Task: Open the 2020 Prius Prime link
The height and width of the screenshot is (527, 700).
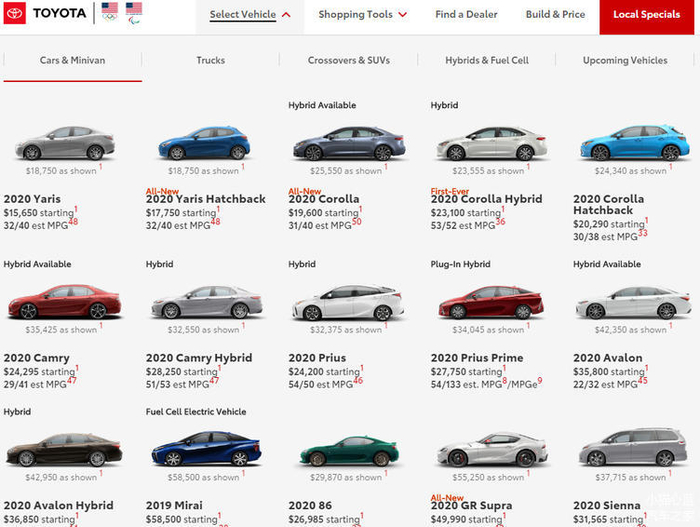Action: point(477,358)
